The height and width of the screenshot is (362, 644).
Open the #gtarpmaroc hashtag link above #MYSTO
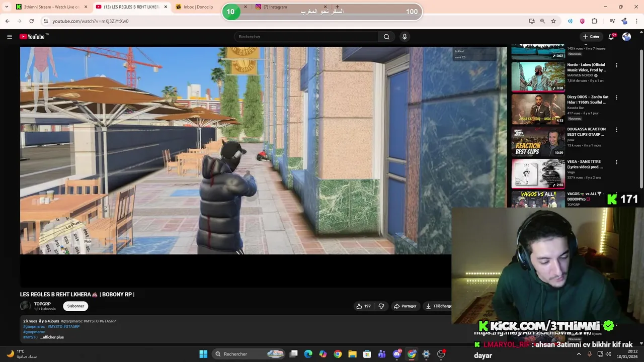[x=34, y=332]
